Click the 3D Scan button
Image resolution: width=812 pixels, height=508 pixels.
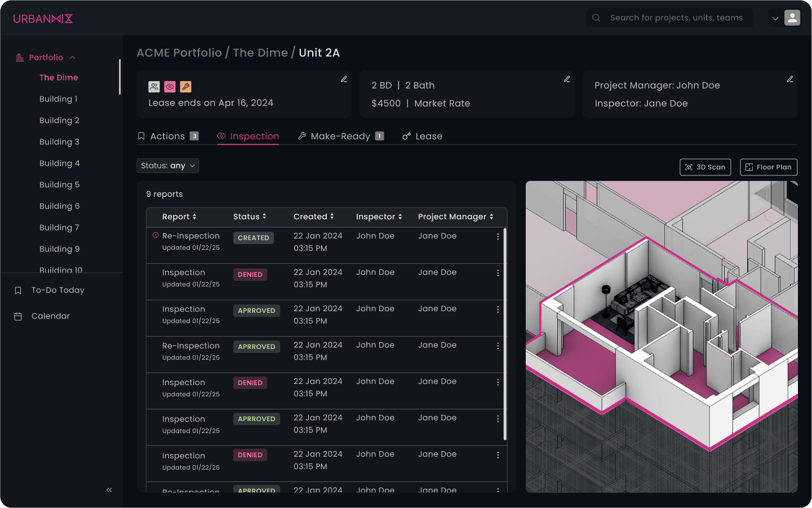pos(705,167)
